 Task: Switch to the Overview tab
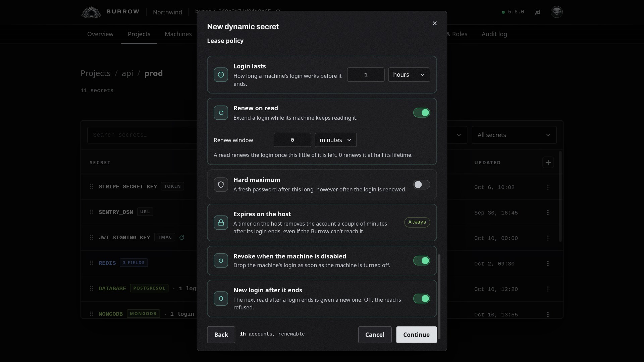click(100, 34)
